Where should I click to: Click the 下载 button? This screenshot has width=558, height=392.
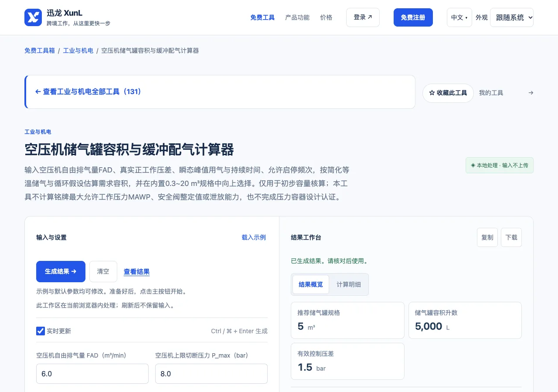(511, 237)
